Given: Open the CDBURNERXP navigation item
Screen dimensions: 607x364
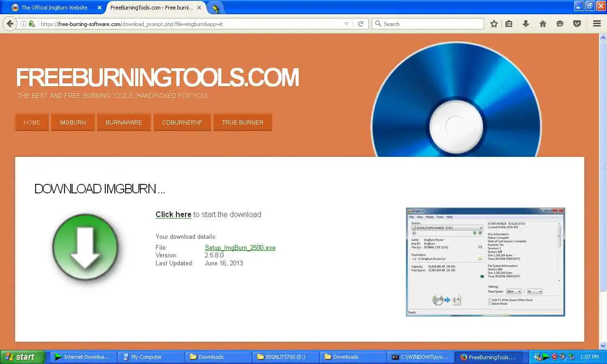Looking at the screenshot, I should coord(182,122).
